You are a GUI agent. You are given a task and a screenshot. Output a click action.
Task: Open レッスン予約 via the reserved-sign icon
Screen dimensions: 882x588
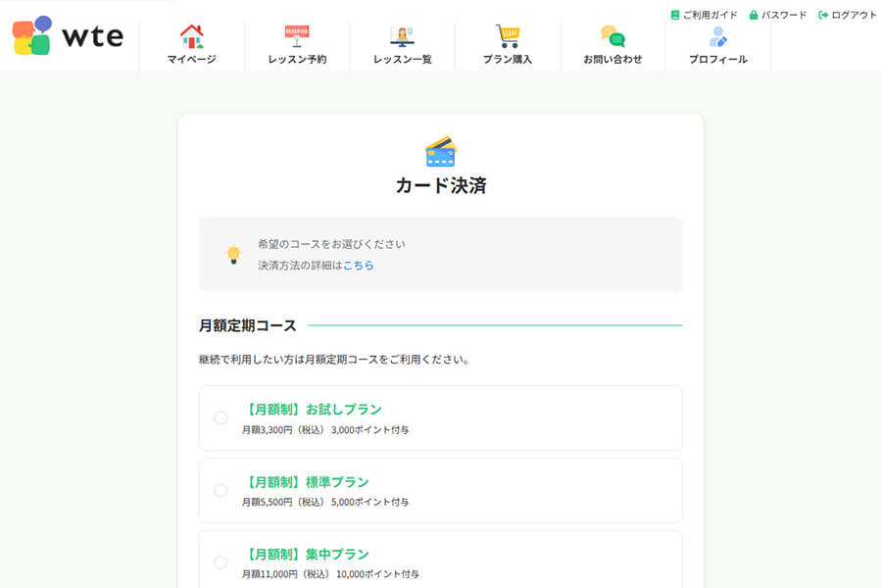click(x=298, y=35)
